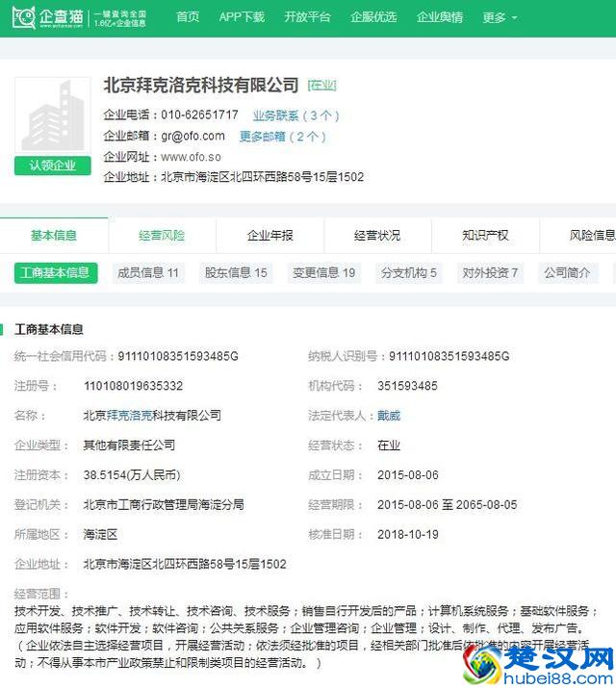This screenshot has width=616, height=688.
Task: Click the 注册号 value 110108019635332
Action: tap(133, 386)
